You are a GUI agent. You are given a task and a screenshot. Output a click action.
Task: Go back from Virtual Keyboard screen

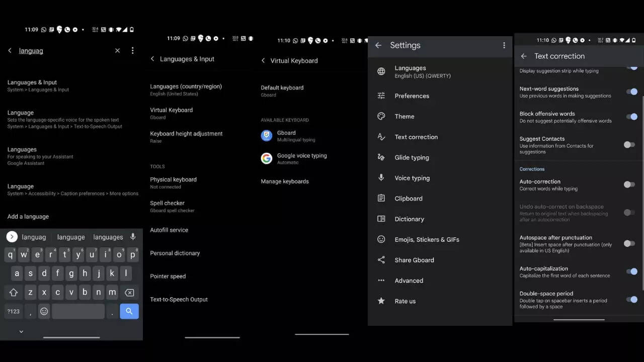(263, 60)
